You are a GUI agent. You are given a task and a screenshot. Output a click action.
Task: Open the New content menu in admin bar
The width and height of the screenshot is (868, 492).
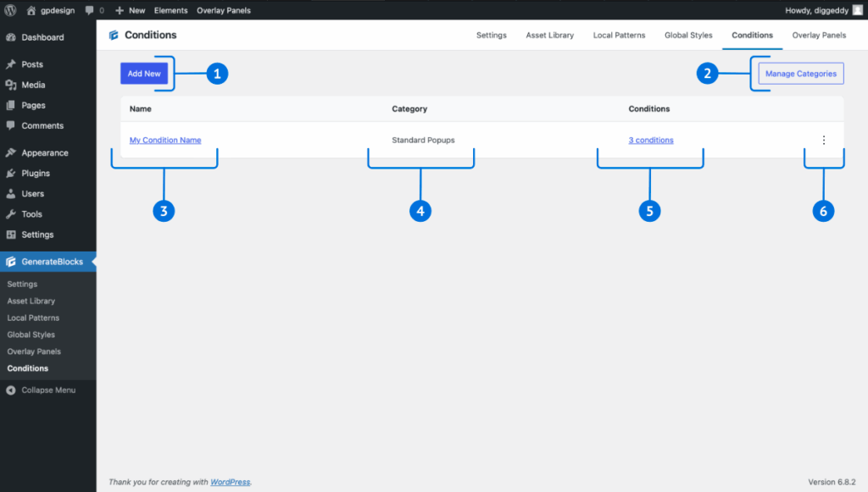[x=130, y=10]
